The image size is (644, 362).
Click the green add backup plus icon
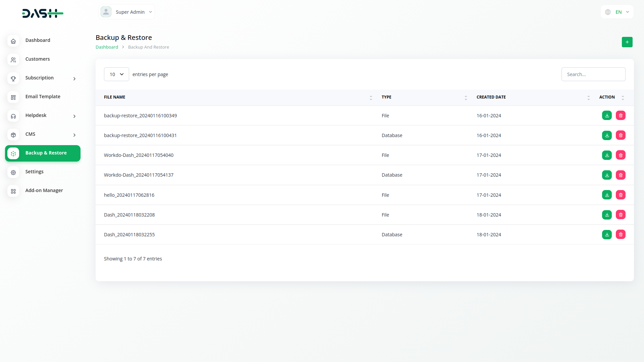pos(627,42)
